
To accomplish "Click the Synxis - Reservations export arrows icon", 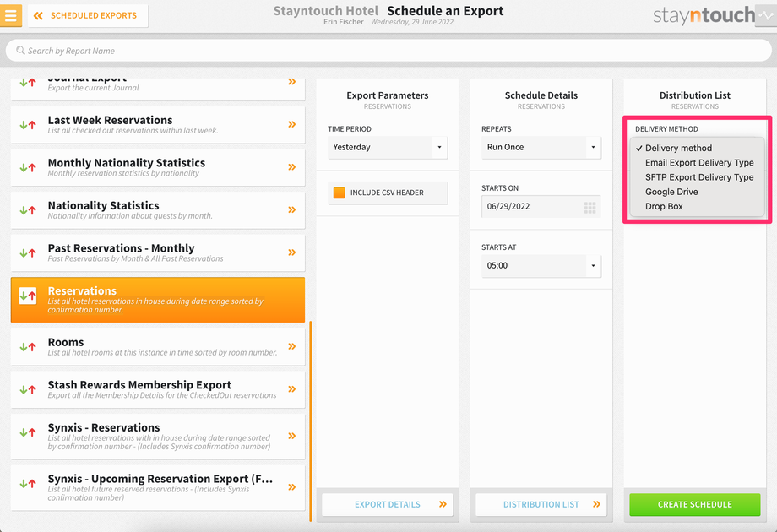I will [x=28, y=432].
